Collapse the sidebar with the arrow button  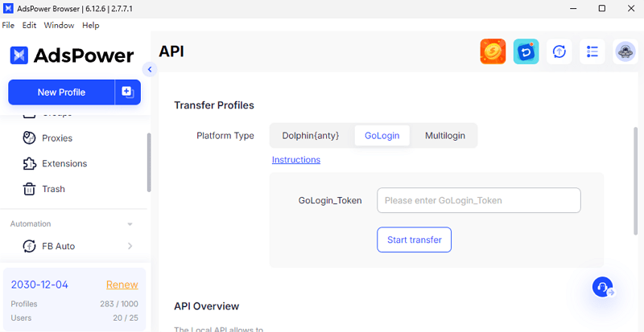tap(149, 69)
